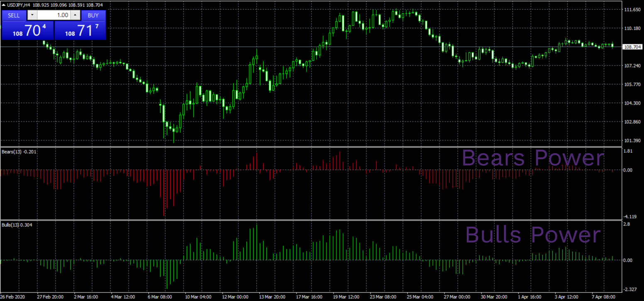Click the 110.180 price scale value
644x301 pixels.
pyautogui.click(x=632, y=28)
